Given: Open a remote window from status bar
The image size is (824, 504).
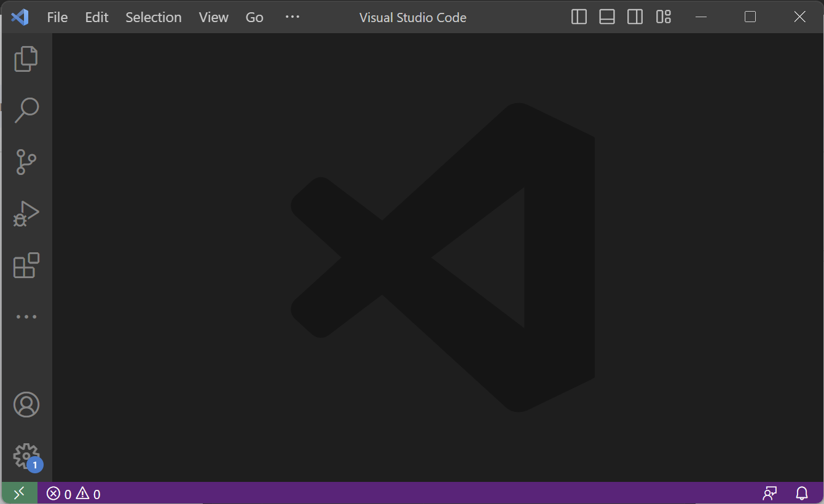Looking at the screenshot, I should (19, 493).
